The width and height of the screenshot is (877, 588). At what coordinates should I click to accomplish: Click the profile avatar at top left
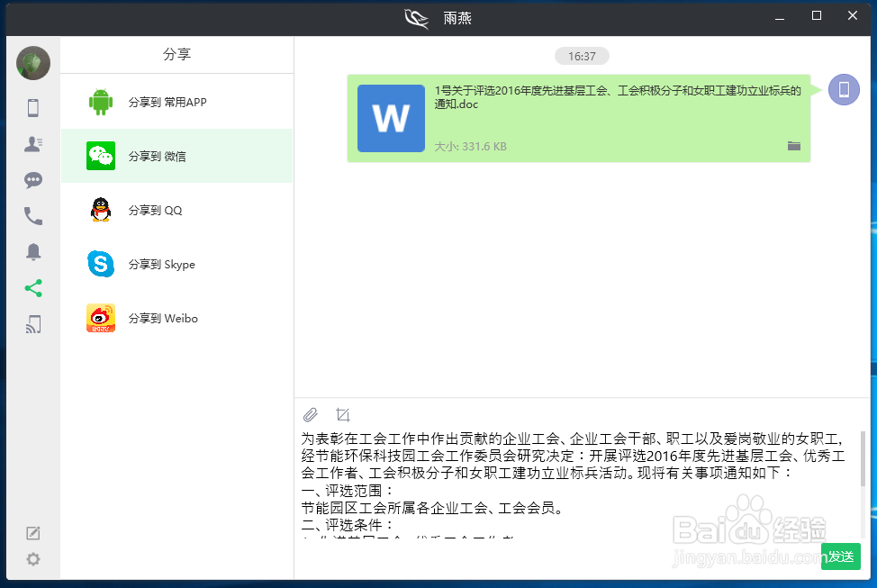click(x=33, y=63)
